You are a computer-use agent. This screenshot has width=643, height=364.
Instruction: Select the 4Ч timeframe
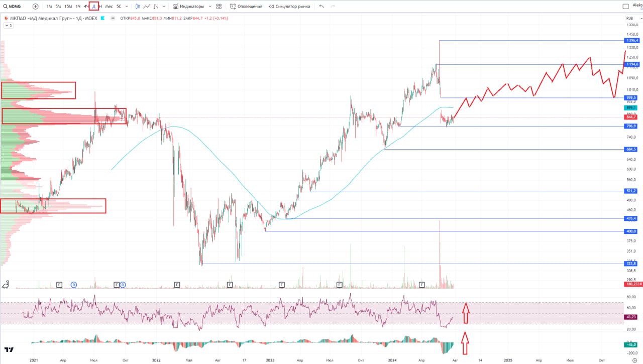pyautogui.click(x=86, y=7)
